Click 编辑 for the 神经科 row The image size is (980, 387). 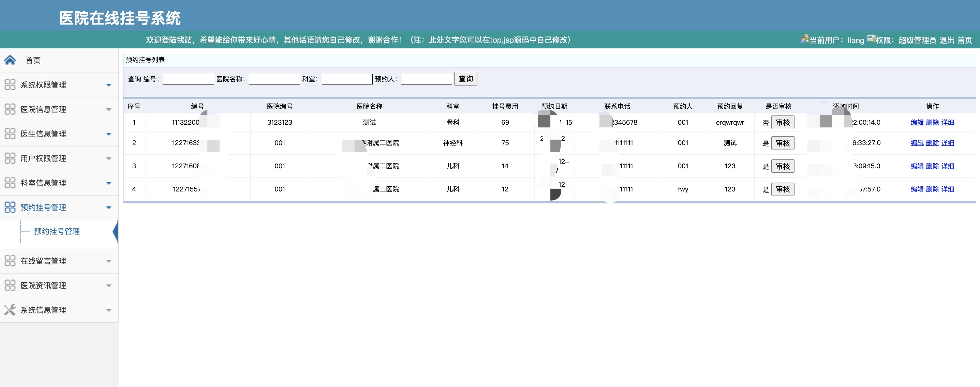coord(917,143)
